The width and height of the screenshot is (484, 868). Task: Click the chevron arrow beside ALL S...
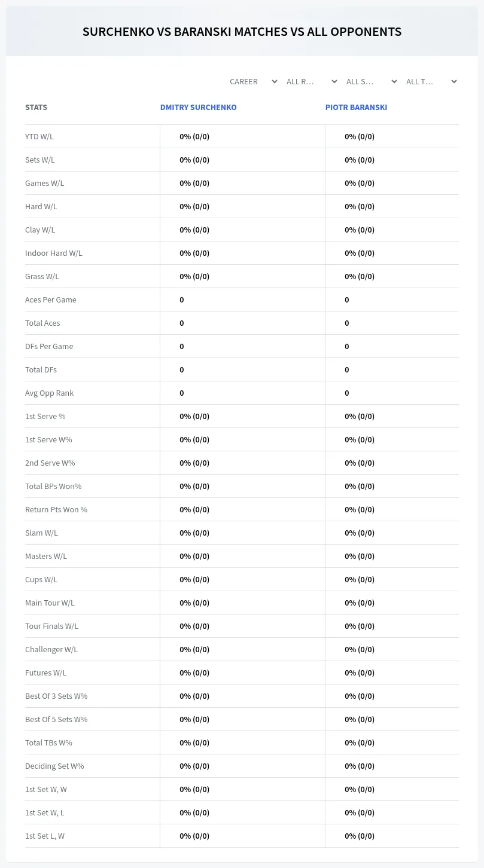coord(394,82)
